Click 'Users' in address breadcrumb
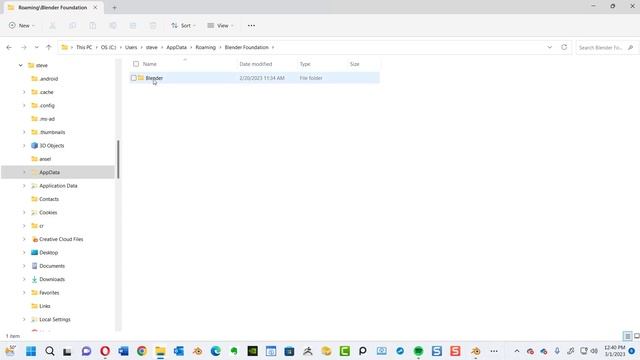 tap(131, 47)
